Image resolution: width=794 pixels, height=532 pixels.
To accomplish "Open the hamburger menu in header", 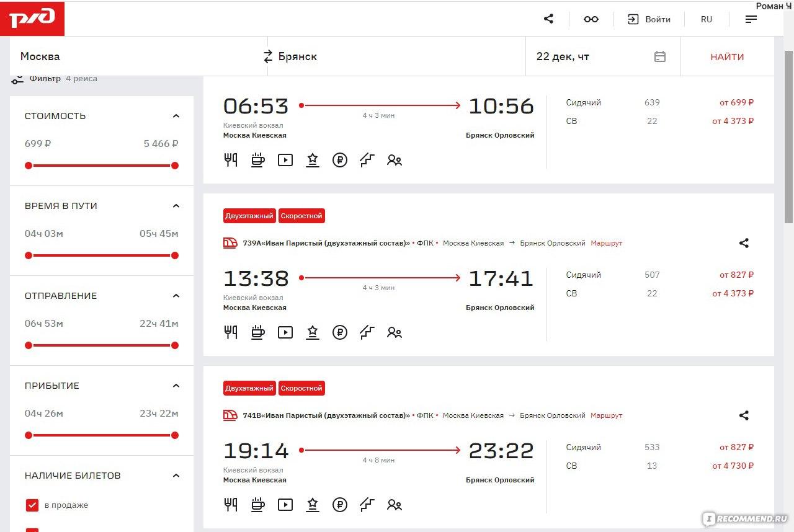I will click(751, 19).
